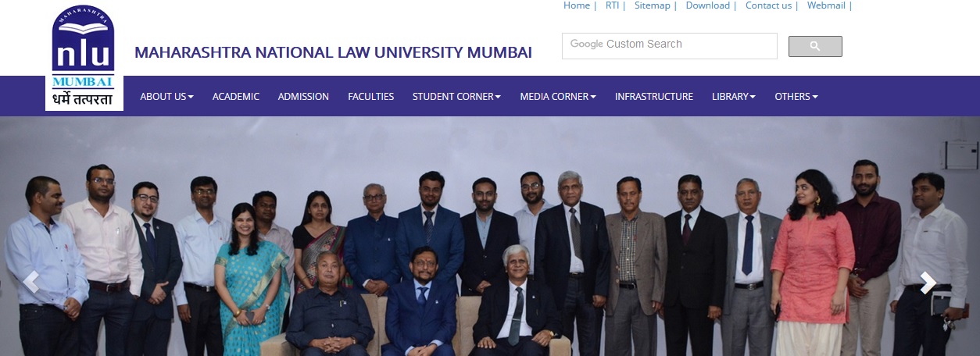
Task: Expand the MEDIA CORNER dropdown
Action: tap(558, 97)
